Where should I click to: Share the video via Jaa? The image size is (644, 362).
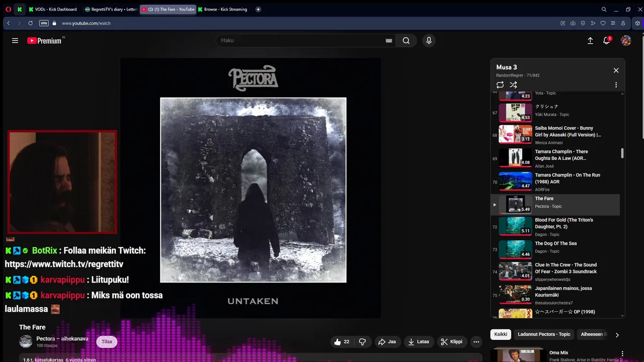(x=387, y=342)
